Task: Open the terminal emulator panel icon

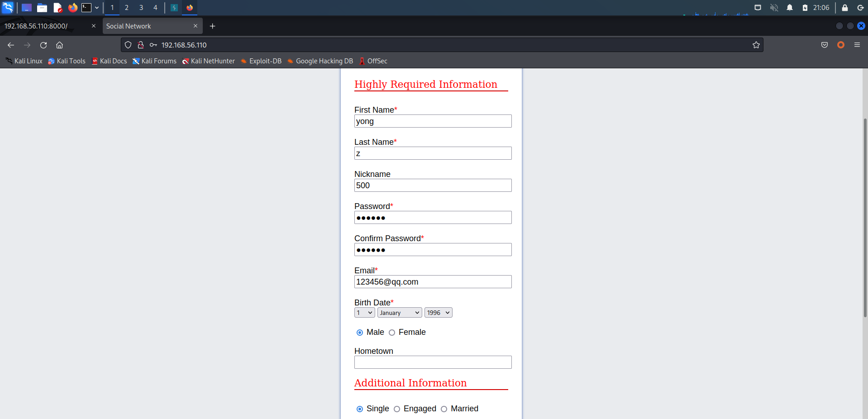Action: [86, 8]
